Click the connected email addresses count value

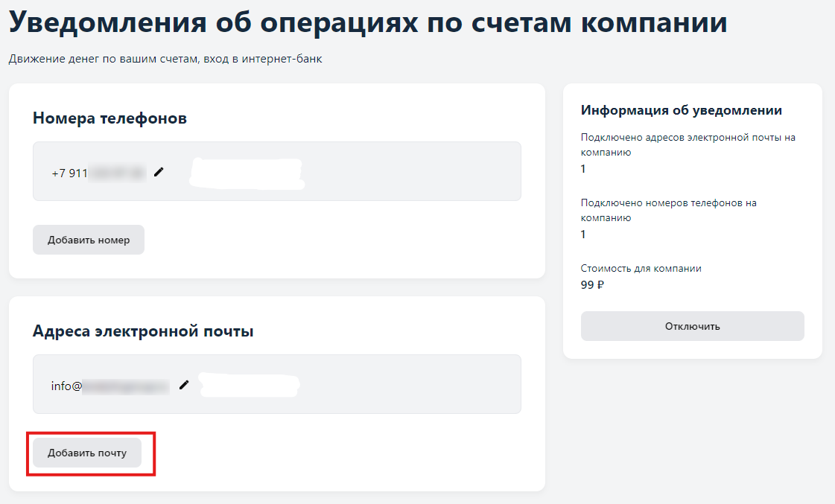click(583, 169)
